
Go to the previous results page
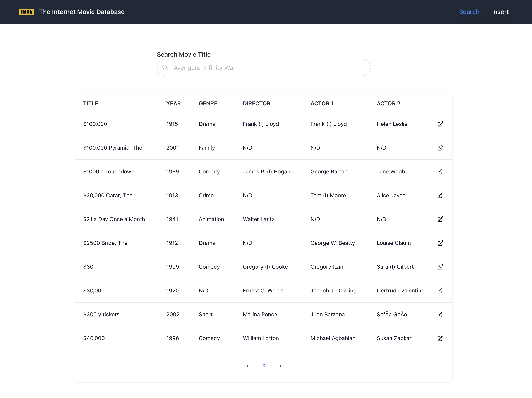(x=247, y=366)
